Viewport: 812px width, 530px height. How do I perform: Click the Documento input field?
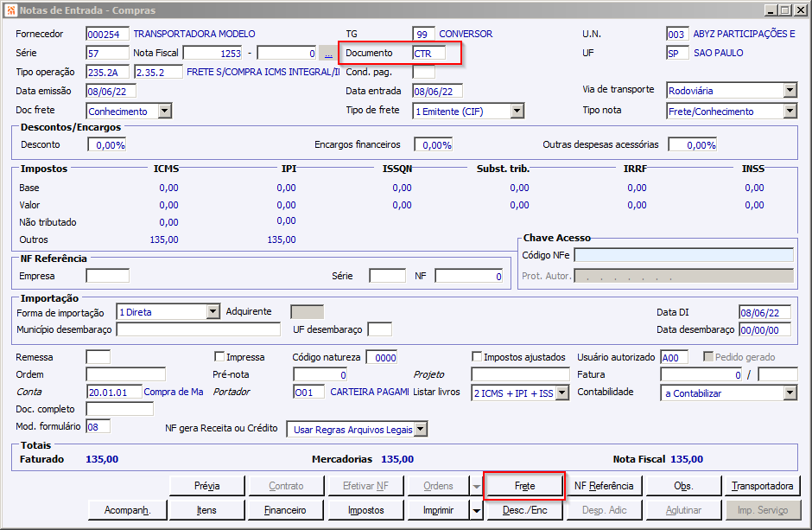428,53
